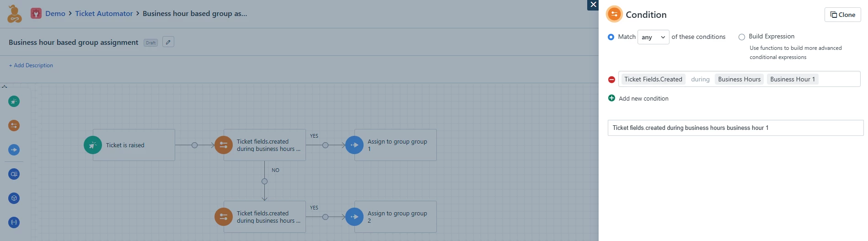868x241 pixels.
Task: Open the Business Hour 1 value selector
Action: pos(793,79)
